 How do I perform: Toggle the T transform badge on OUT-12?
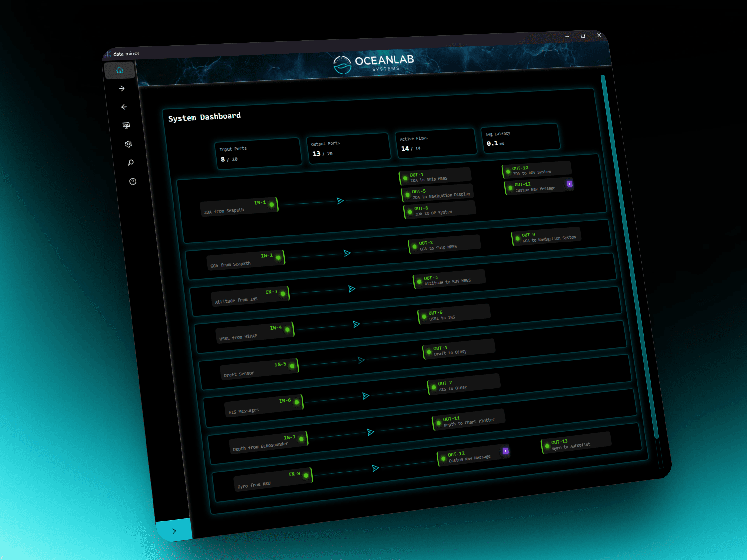(x=570, y=184)
